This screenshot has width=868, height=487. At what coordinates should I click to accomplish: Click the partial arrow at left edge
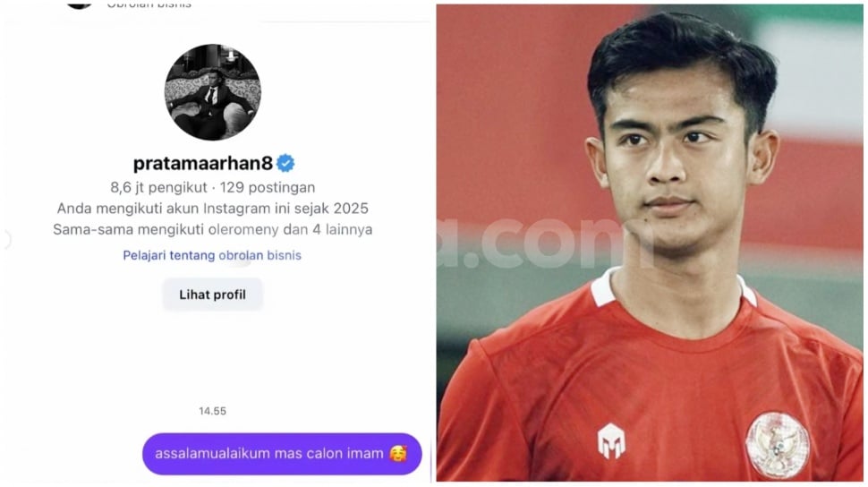(6, 240)
